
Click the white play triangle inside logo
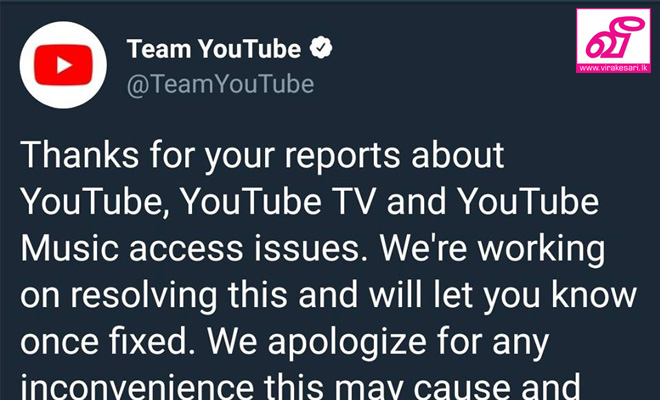pos(64,65)
